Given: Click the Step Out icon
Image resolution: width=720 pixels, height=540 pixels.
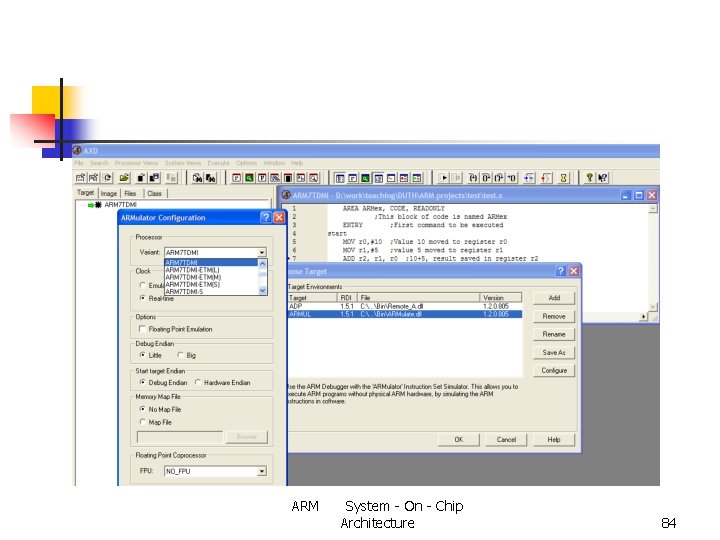Looking at the screenshot, I should point(499,178).
